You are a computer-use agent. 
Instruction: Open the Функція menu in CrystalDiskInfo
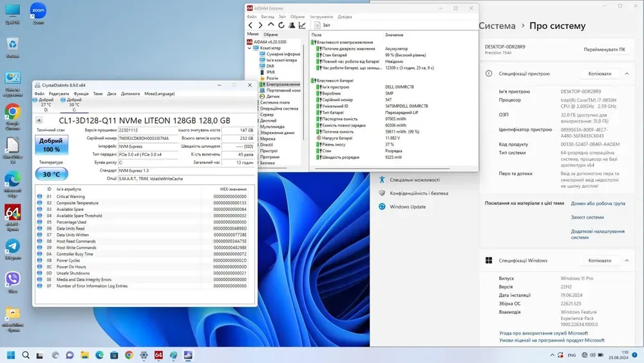[81, 93]
